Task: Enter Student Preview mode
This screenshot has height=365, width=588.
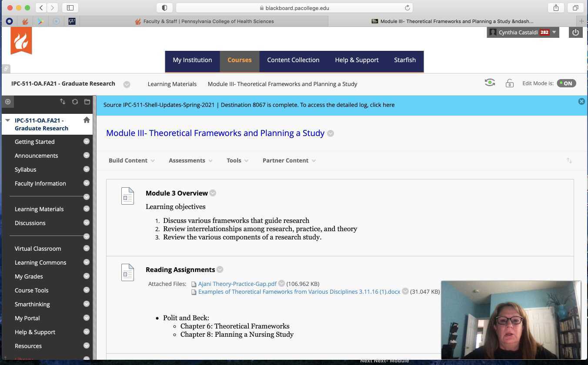Action: [490, 82]
